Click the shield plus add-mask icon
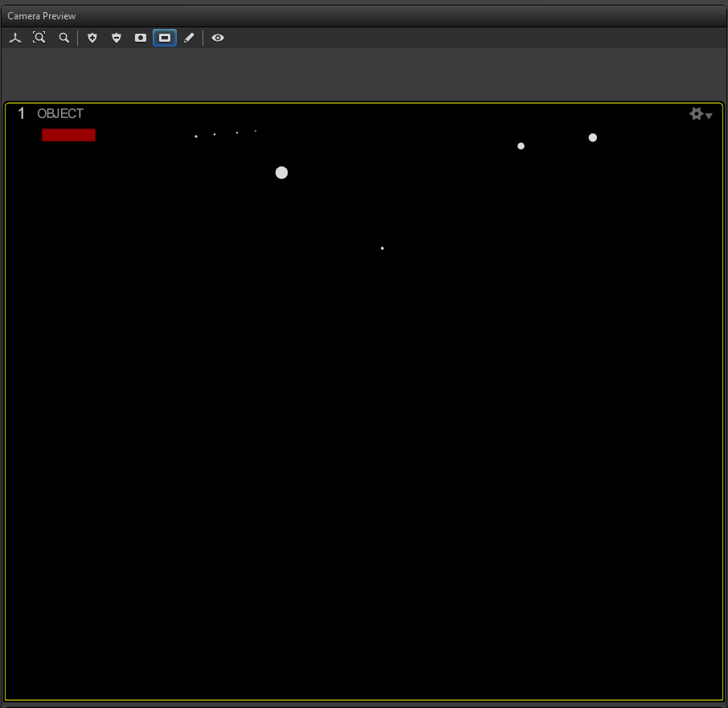Screen dimensions: 728x708 point(92,38)
